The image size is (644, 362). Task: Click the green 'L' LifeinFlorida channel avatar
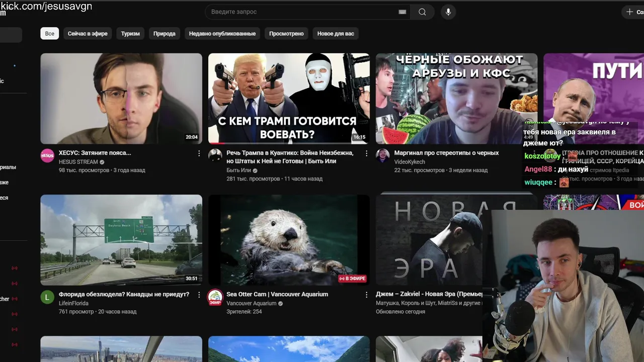pyautogui.click(x=47, y=297)
